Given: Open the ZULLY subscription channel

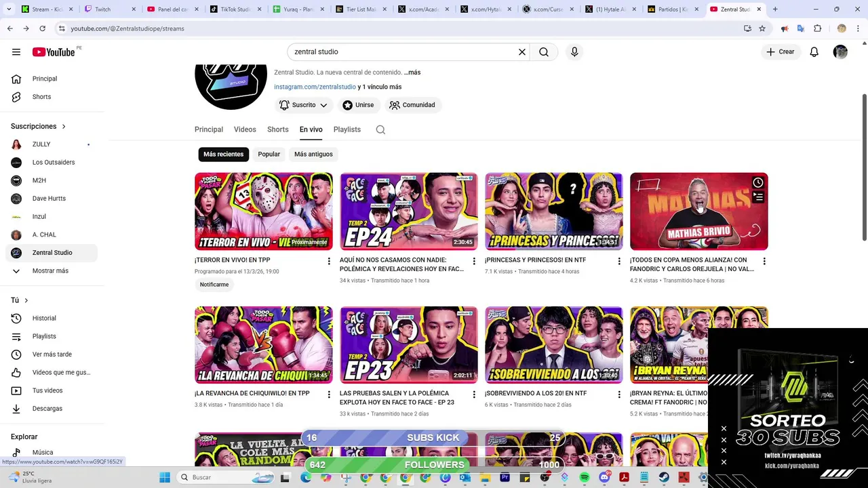Looking at the screenshot, I should [x=52, y=144].
